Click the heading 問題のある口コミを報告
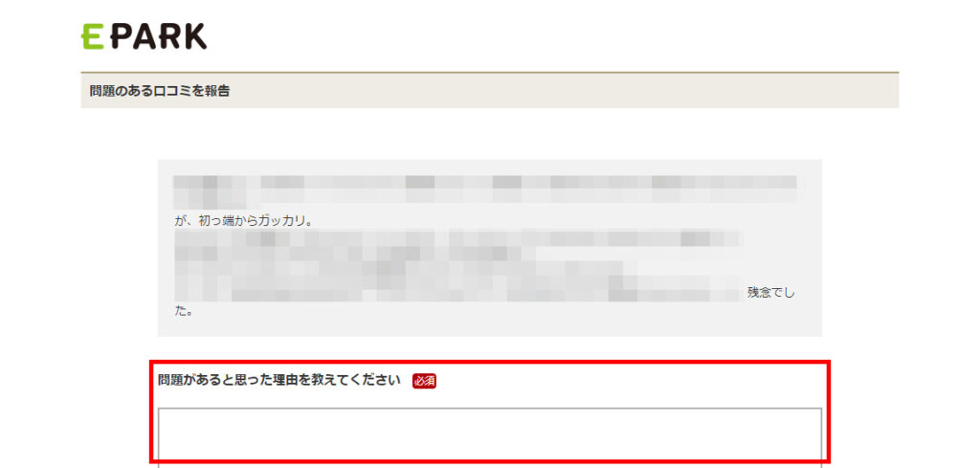980x468 pixels. tap(160, 91)
